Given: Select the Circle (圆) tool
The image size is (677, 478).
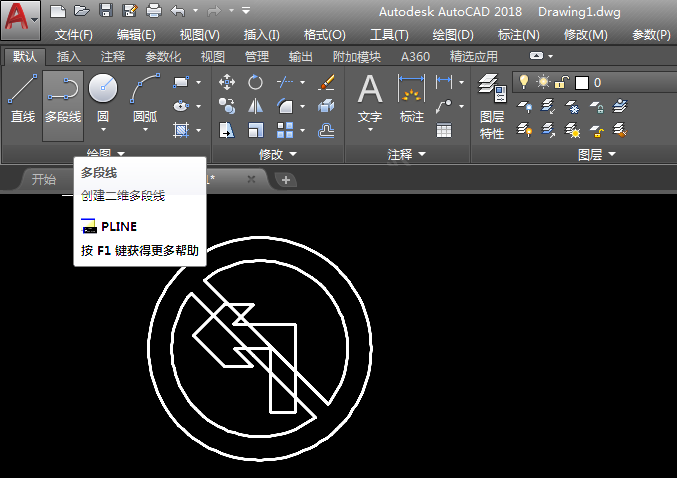Looking at the screenshot, I should (103, 102).
